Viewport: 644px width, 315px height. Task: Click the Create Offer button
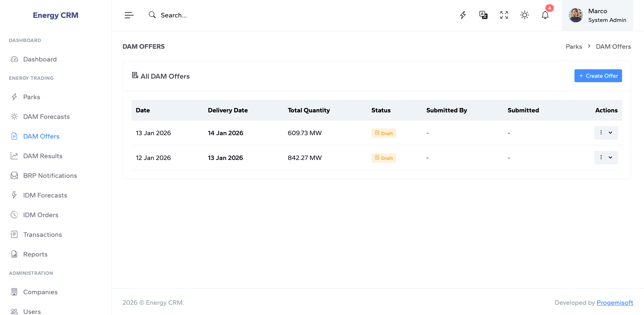[x=598, y=76]
